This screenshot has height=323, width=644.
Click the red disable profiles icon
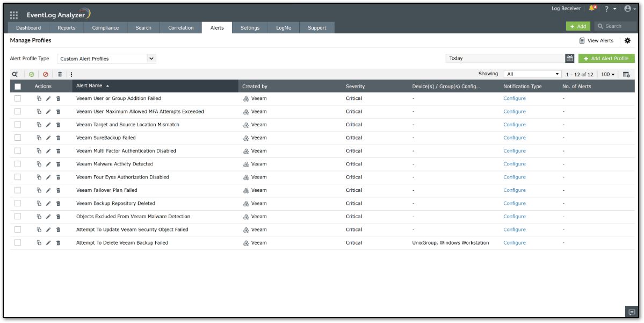(46, 74)
